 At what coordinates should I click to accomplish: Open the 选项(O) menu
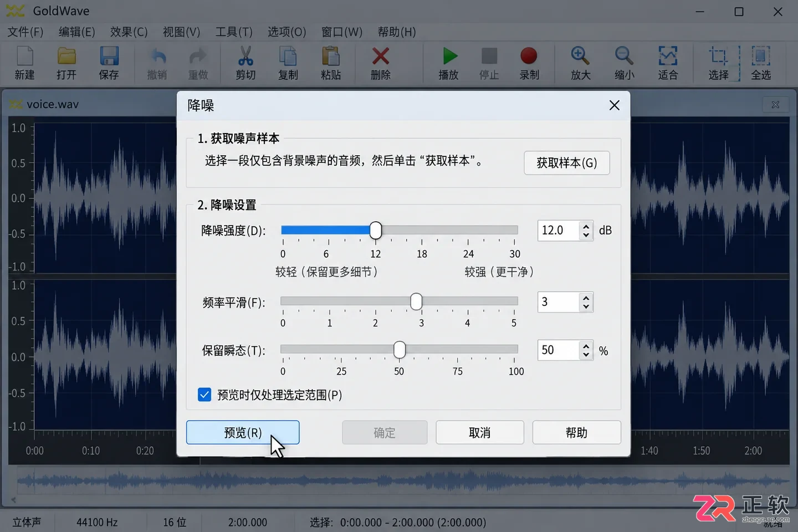pyautogui.click(x=287, y=32)
